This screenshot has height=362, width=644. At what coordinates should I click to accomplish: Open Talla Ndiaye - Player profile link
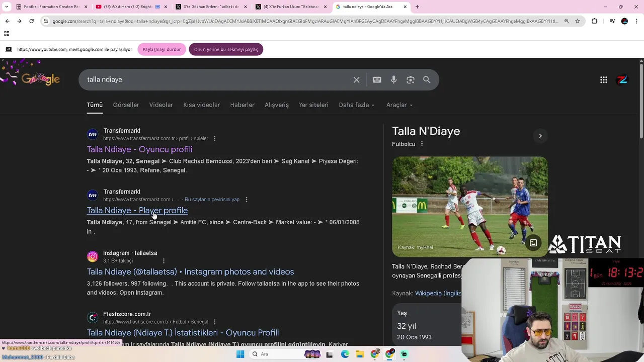pyautogui.click(x=137, y=210)
